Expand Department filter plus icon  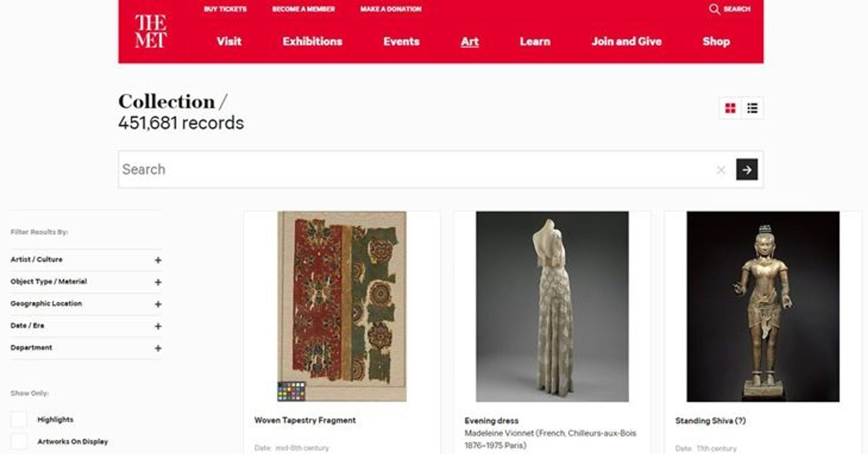pos(158,348)
